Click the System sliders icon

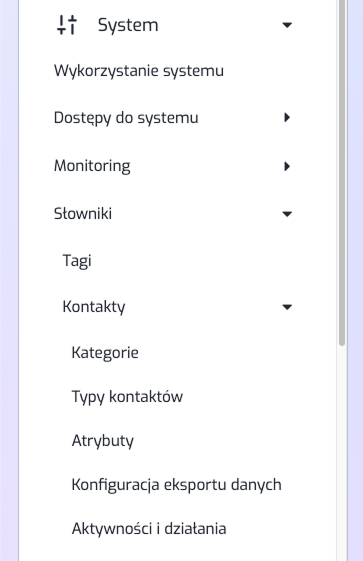tap(67, 25)
